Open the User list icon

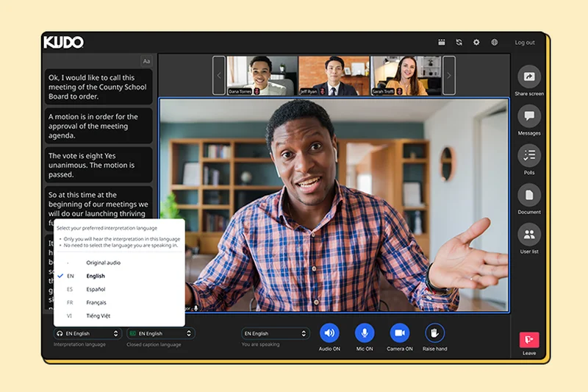[x=529, y=235]
